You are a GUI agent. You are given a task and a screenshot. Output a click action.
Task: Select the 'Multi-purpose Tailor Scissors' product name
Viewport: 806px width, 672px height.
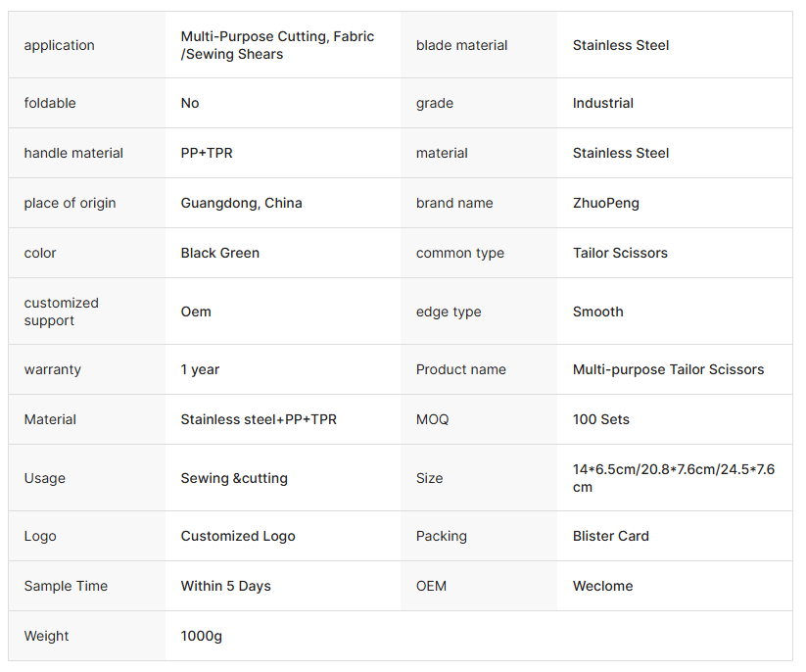tap(668, 369)
